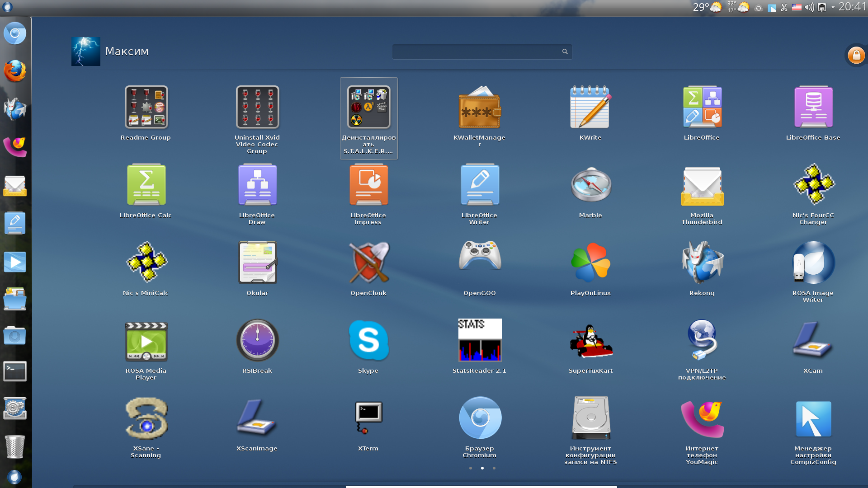Open StatsReader 2.1
The image size is (868, 488).
coord(479,341)
